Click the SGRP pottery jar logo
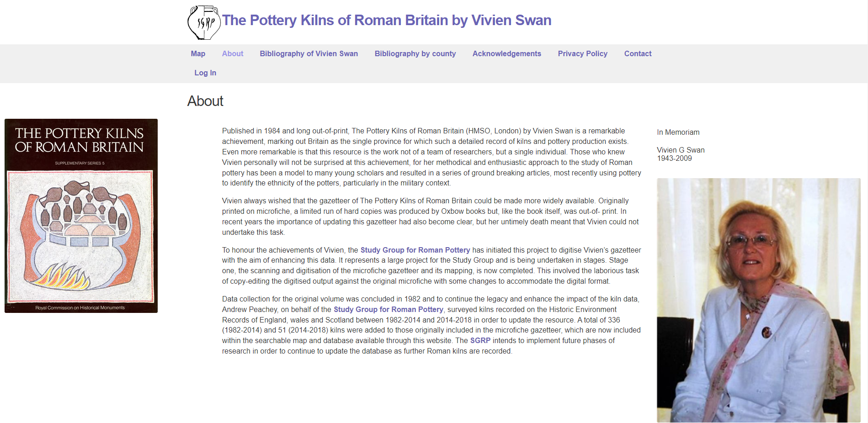Image resolution: width=868 pixels, height=423 pixels. 204,22
